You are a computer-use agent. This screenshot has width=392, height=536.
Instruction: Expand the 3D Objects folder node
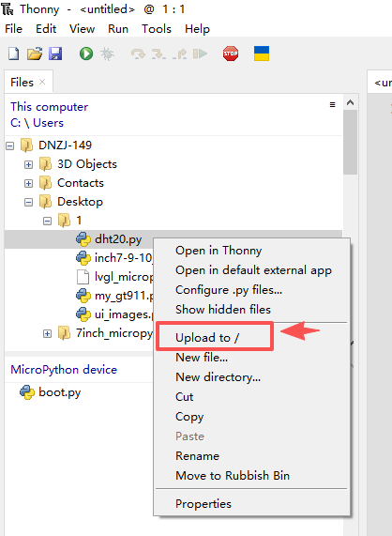29,165
